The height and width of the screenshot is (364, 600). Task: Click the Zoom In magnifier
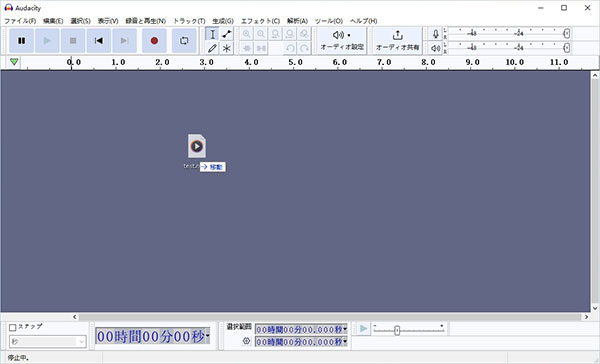click(x=246, y=34)
